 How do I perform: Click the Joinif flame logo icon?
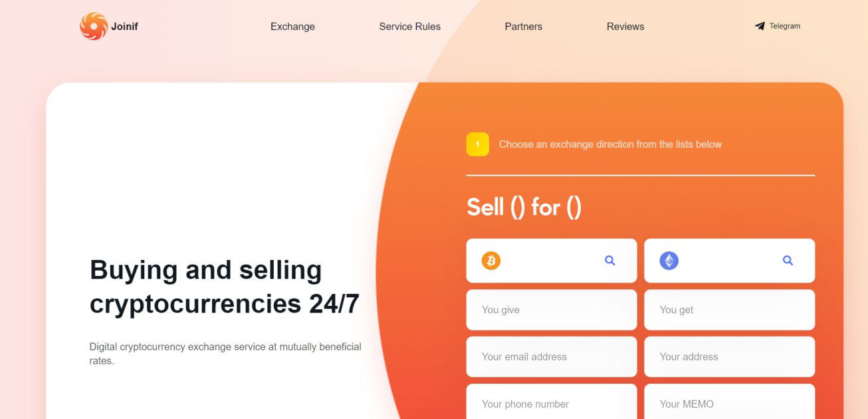pyautogui.click(x=93, y=27)
